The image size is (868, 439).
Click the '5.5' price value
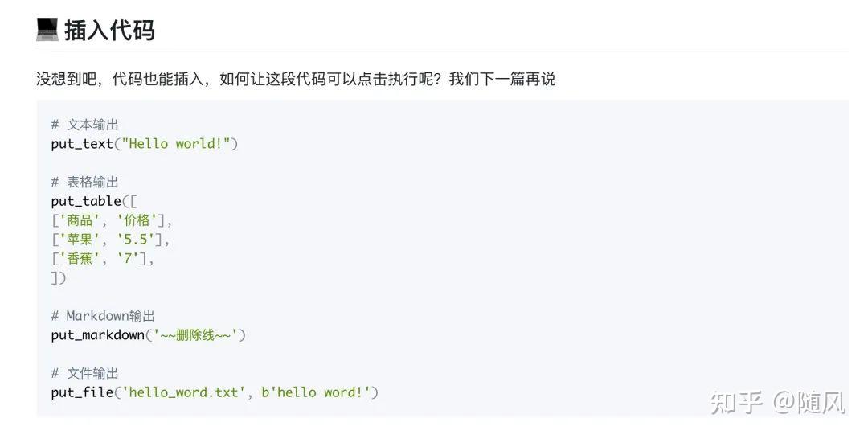pyautogui.click(x=136, y=240)
